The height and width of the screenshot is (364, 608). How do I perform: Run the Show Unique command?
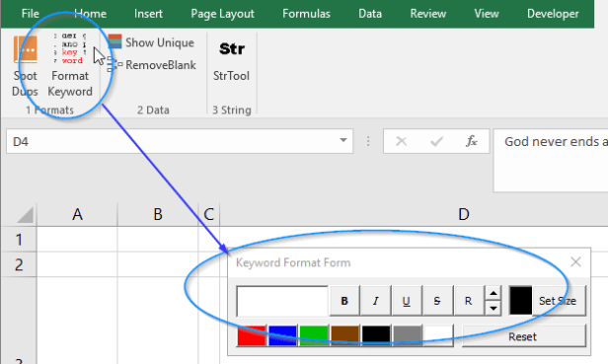[x=151, y=42]
